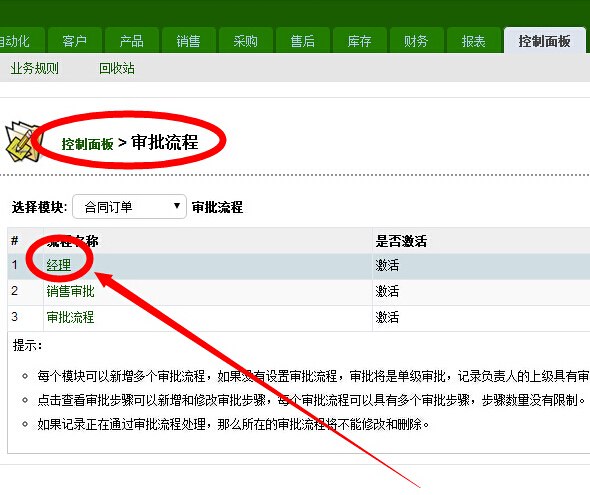
Task: Open the 采购 tab
Action: [245, 41]
